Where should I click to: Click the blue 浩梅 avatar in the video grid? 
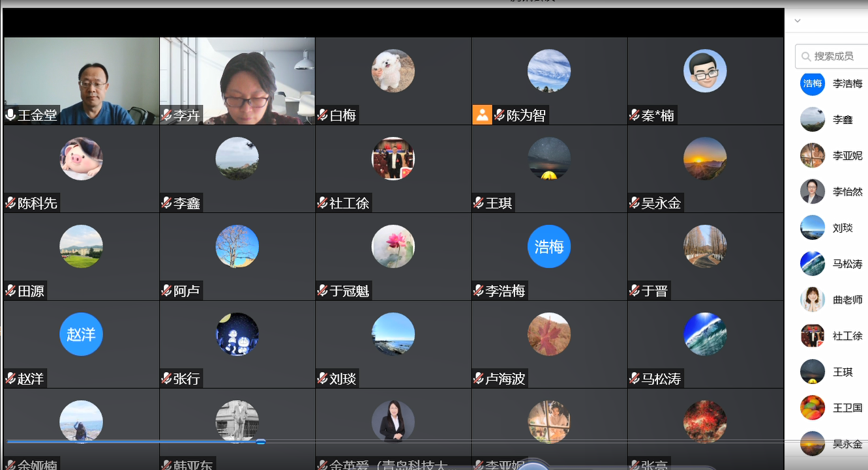pos(548,246)
